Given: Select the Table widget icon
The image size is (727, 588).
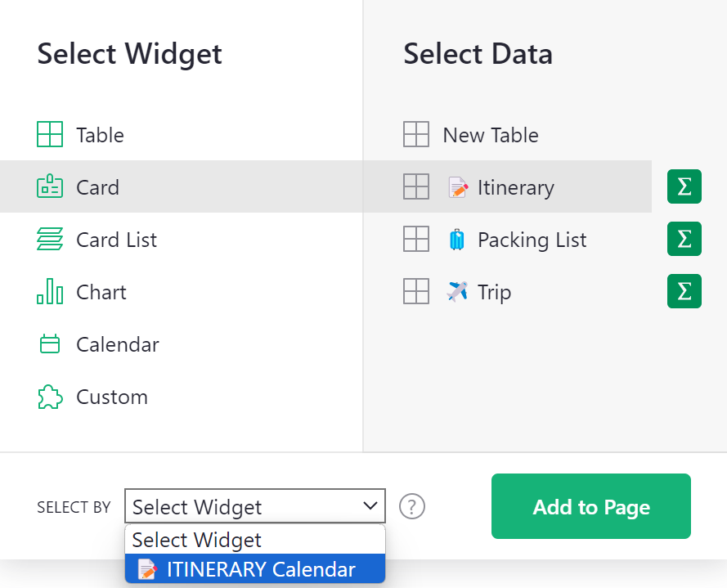Looking at the screenshot, I should click(x=50, y=135).
